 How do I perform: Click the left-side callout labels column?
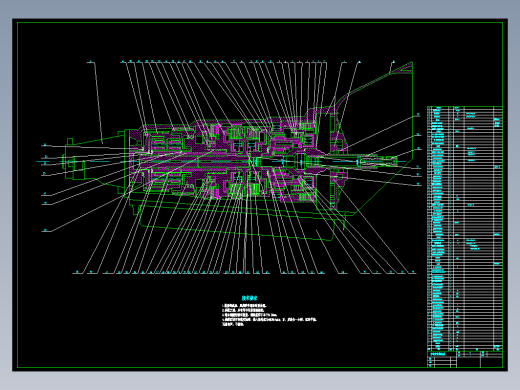[45, 187]
